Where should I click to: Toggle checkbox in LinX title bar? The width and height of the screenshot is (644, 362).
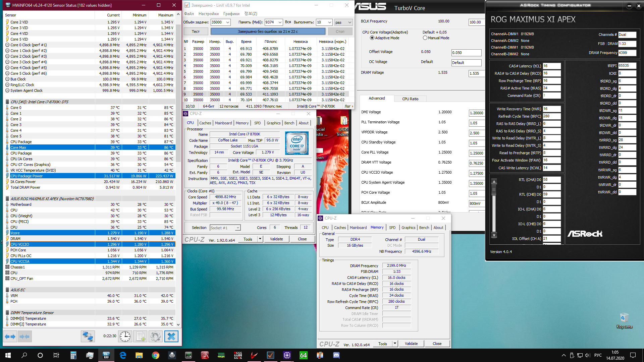coord(187,5)
